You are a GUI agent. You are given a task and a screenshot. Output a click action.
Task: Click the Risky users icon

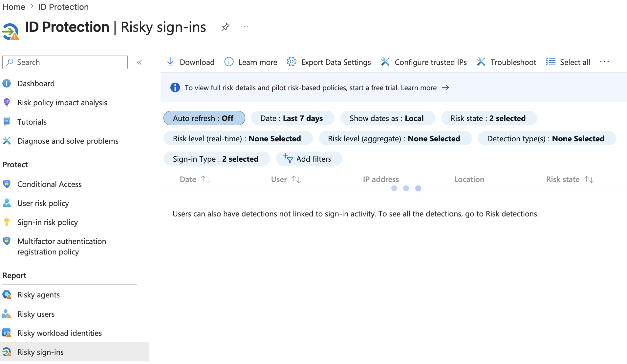(7, 314)
